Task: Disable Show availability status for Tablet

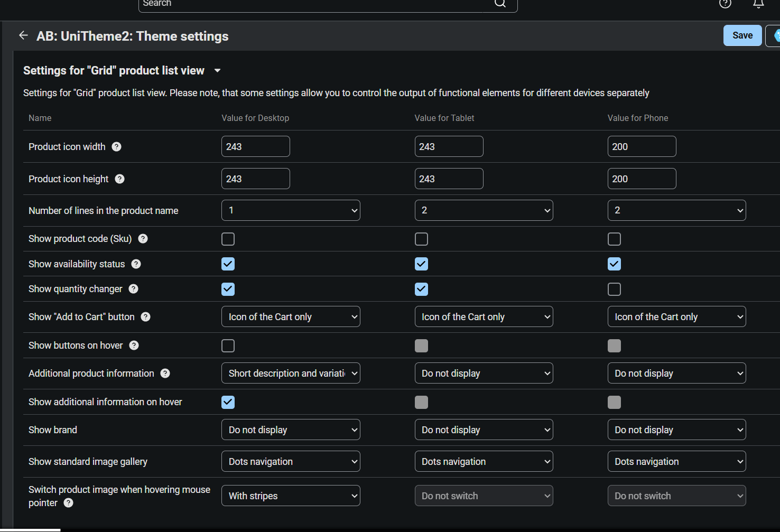Action: click(421, 264)
